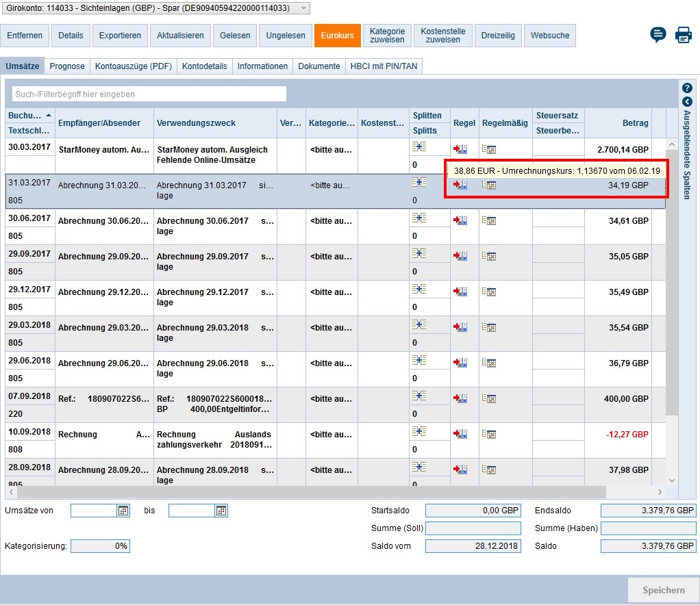Sort by Verwendungszweck column header

(215, 123)
